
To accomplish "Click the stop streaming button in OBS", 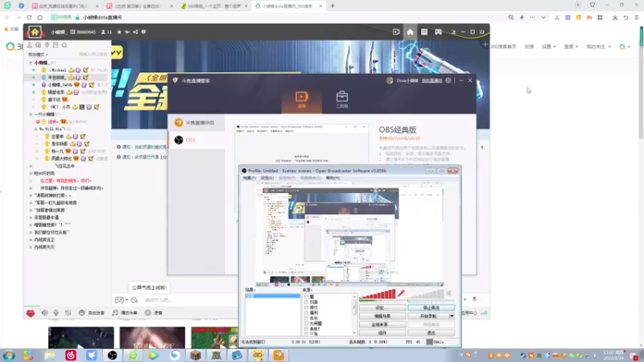I will pos(431,308).
